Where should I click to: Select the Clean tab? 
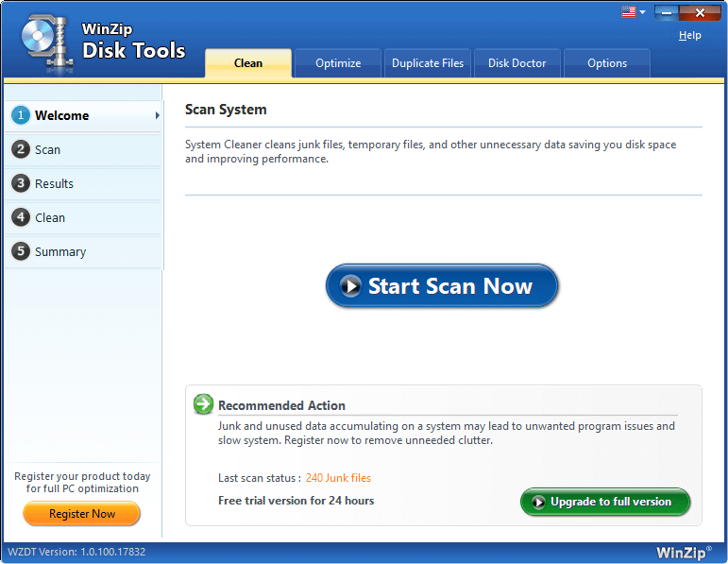coord(248,63)
